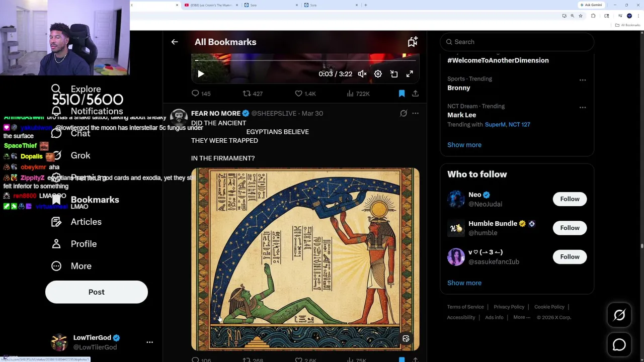This screenshot has width=644, height=362.
Task: Open Profile in the sidebar
Action: tap(73, 244)
